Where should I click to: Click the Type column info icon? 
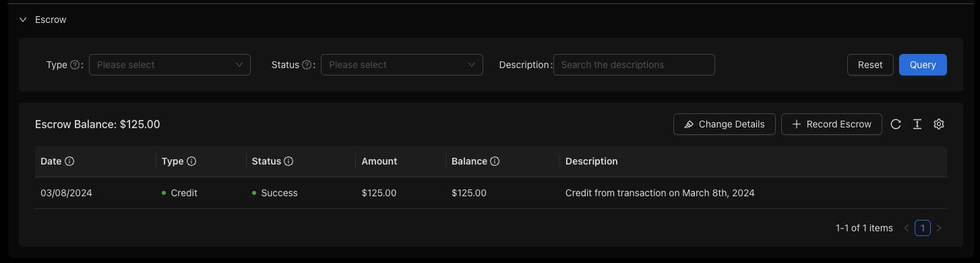click(x=191, y=161)
